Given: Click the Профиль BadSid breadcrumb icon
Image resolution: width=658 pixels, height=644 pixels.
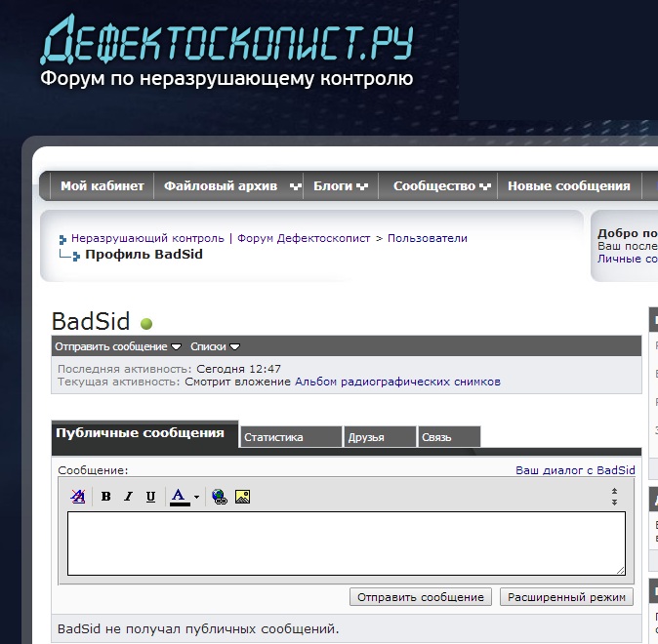Looking at the screenshot, I should (76, 256).
